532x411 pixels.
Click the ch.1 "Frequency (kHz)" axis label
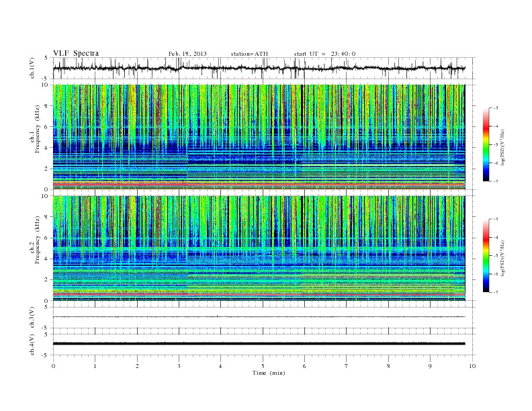[38, 129]
